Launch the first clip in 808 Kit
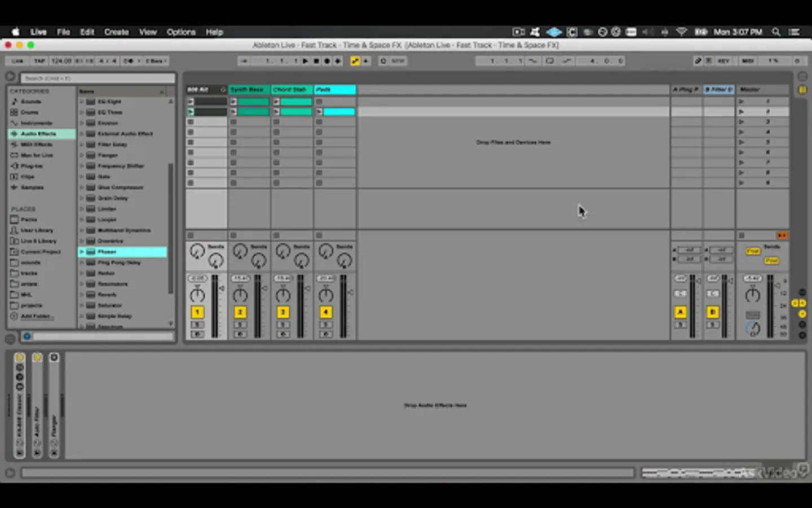The image size is (812, 508). 191,102
